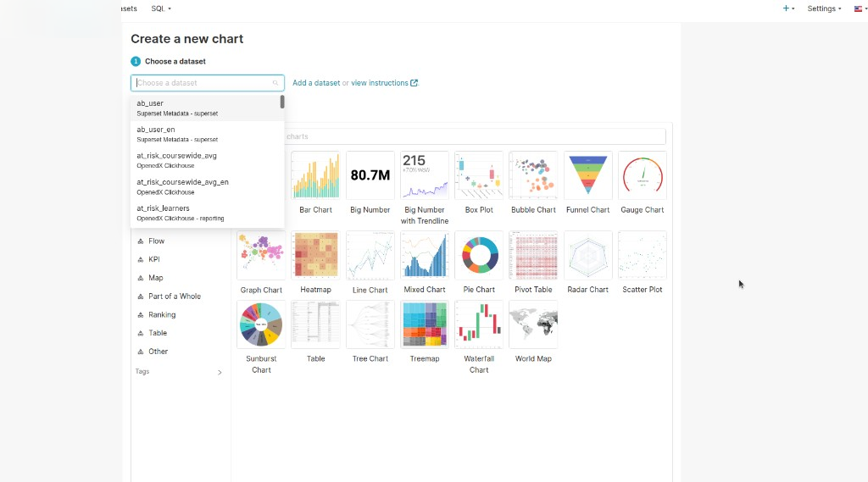Pick the Scatter Plot chart
This screenshot has width=868, height=482.
[x=643, y=255]
